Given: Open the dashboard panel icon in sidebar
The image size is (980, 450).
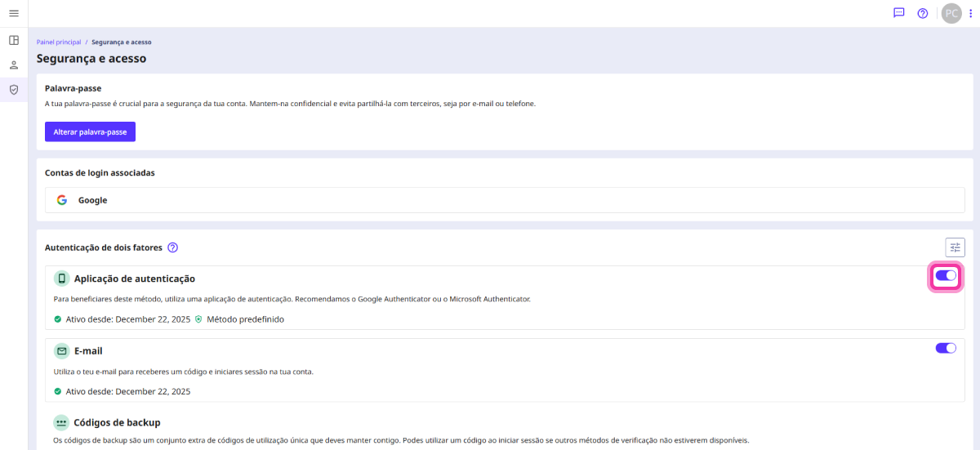Looking at the screenshot, I should [x=14, y=40].
